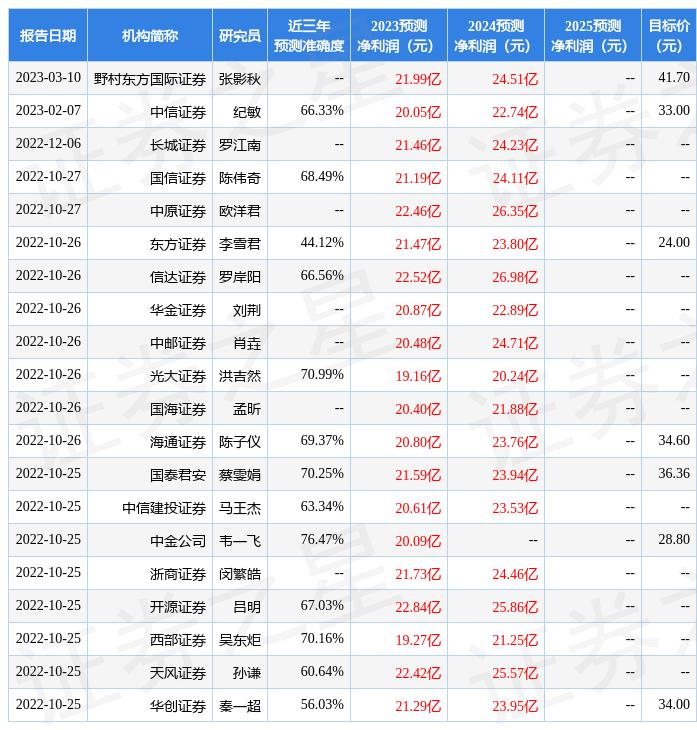Select the 2023-02-07 date cell

48,111
